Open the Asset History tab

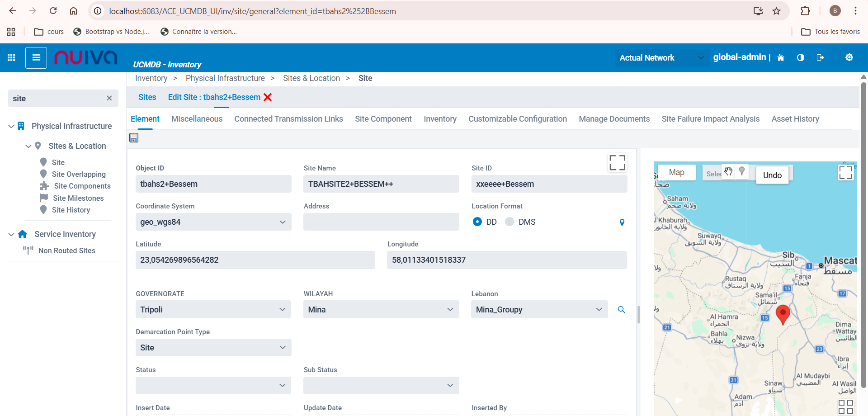(x=795, y=119)
